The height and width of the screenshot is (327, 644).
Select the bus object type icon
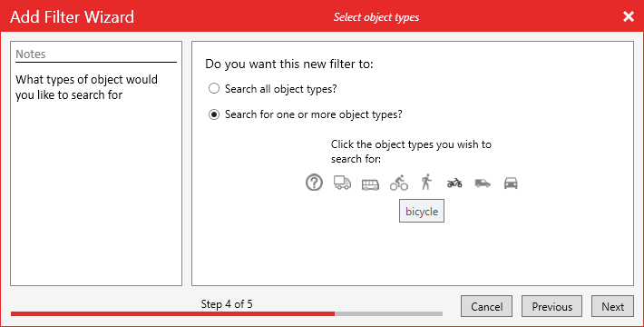tap(370, 184)
